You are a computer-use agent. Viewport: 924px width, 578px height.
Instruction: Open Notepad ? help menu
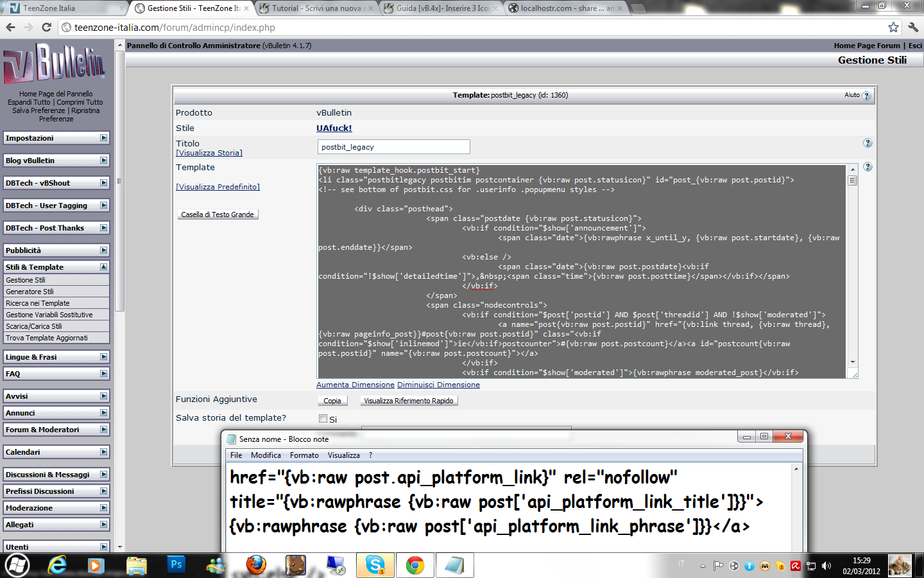[x=370, y=455]
